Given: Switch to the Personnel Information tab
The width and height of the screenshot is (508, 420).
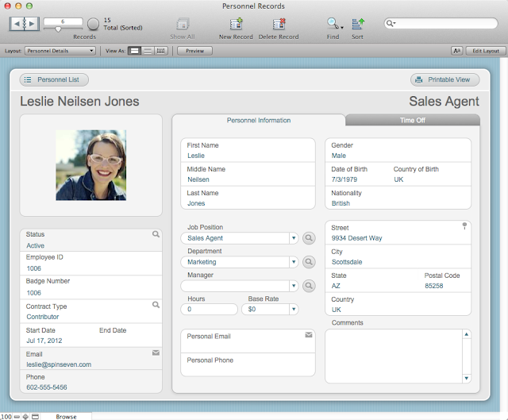Looking at the screenshot, I should (x=259, y=120).
